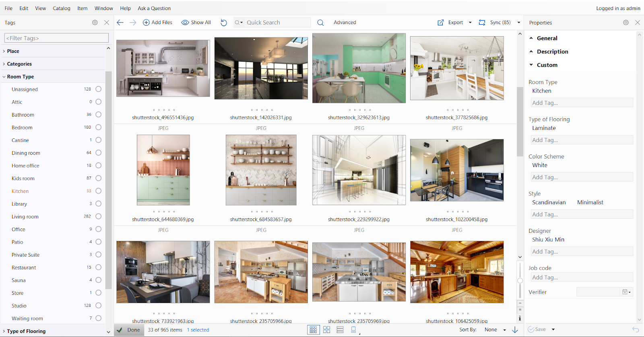Image resolution: width=644 pixels, height=337 pixels.
Task: Open the Export dropdown arrow
Action: (x=470, y=23)
